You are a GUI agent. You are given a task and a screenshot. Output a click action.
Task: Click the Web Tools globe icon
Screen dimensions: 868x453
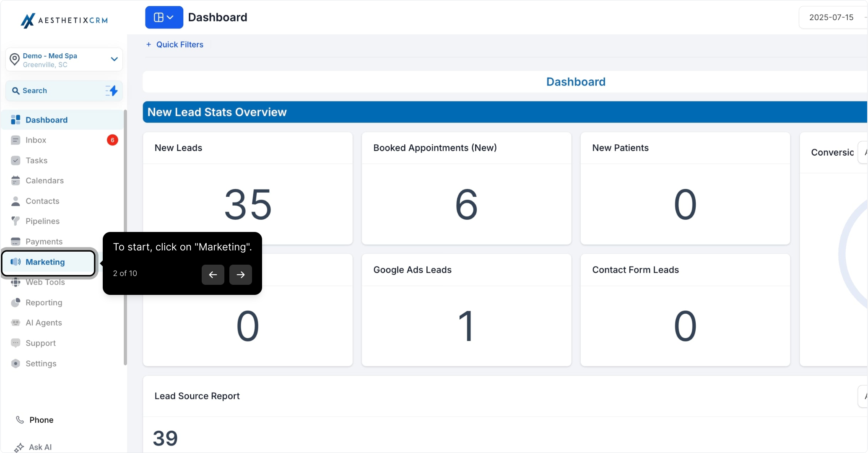(x=16, y=282)
